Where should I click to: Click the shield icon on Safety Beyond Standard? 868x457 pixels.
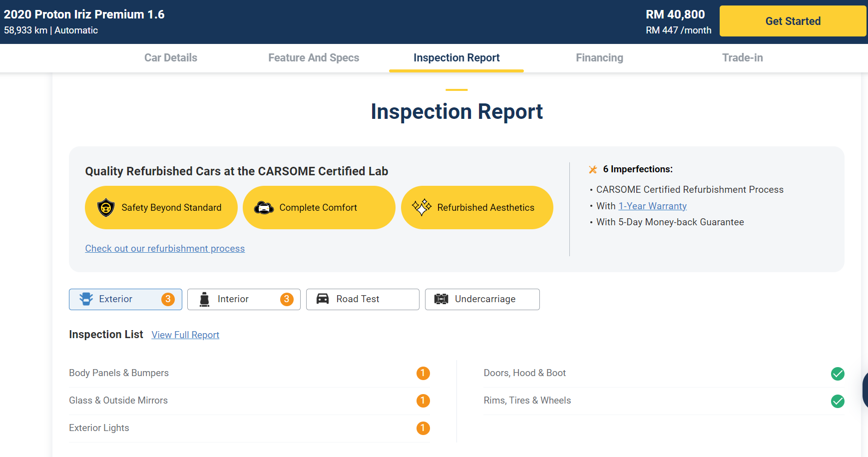(x=106, y=207)
